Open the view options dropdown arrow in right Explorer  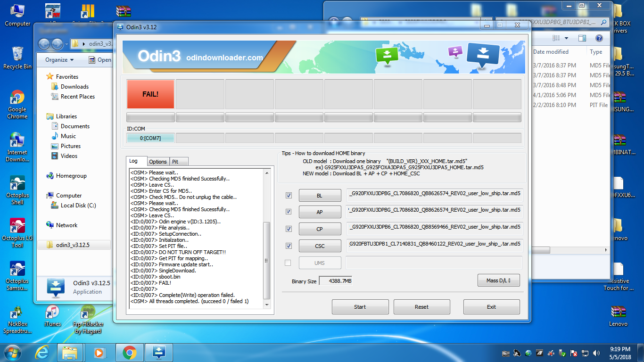tap(566, 38)
